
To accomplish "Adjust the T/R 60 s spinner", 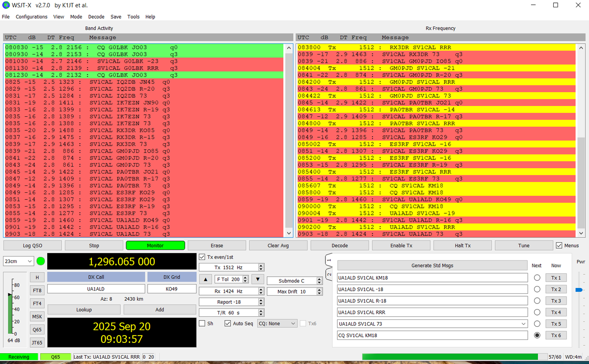I will [x=232, y=312].
